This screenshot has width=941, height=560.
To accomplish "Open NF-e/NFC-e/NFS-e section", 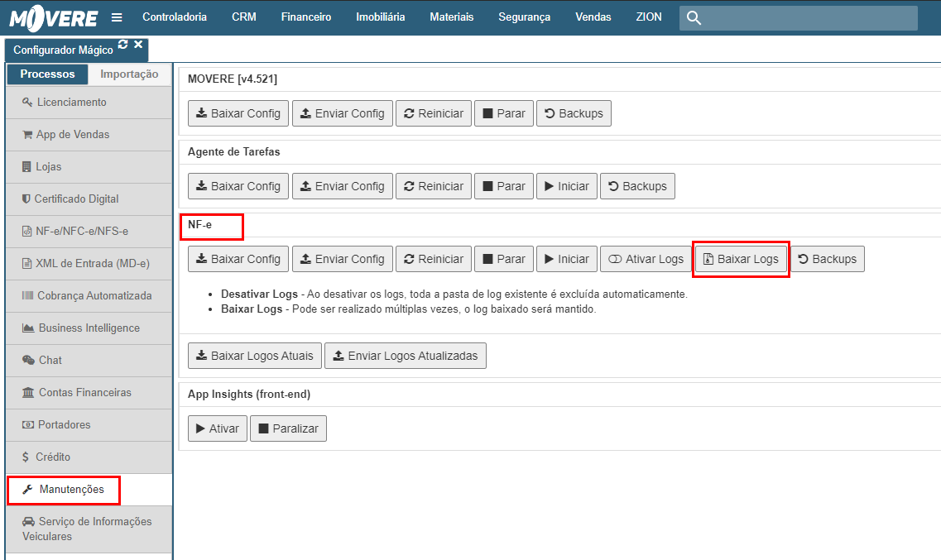I will click(89, 232).
